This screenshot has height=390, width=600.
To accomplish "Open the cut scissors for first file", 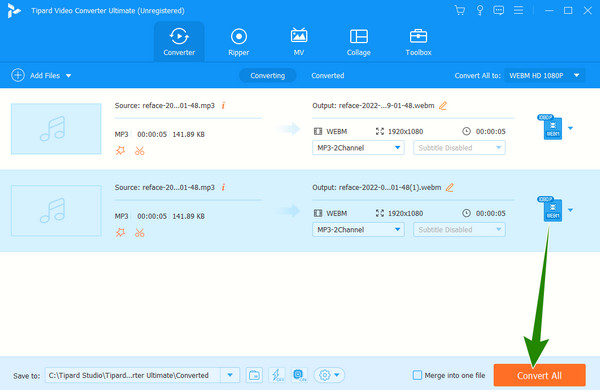I will (x=140, y=151).
